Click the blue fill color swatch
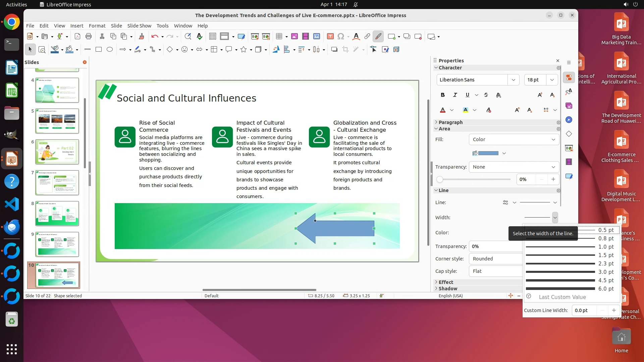 (488, 153)
